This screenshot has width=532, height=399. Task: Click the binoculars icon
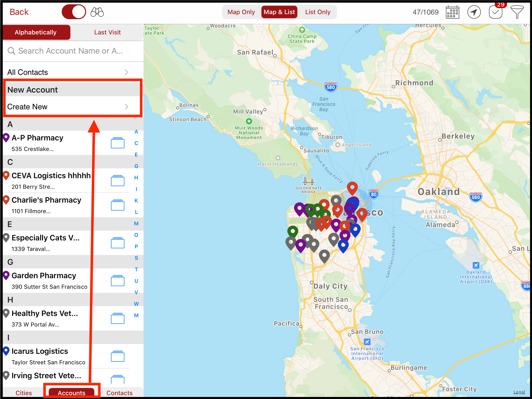point(97,12)
